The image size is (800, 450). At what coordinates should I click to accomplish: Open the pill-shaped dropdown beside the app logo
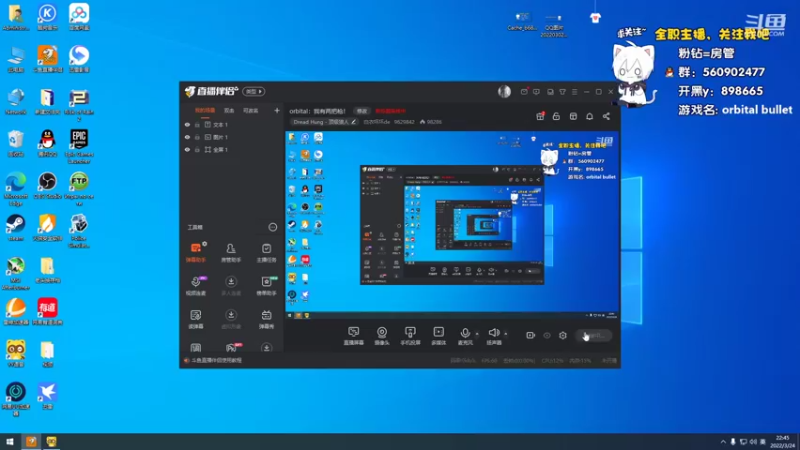tap(254, 91)
